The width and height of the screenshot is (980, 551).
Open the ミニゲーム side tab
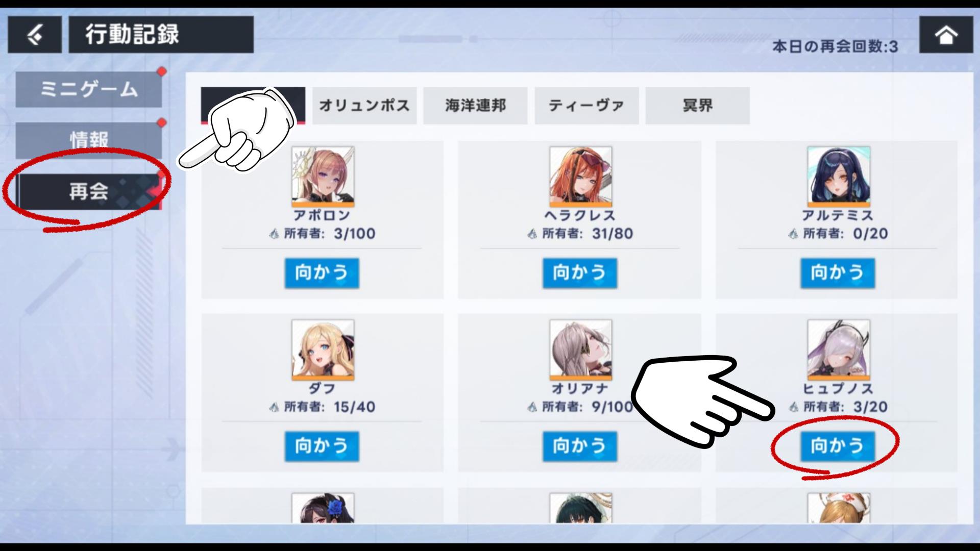point(89,89)
